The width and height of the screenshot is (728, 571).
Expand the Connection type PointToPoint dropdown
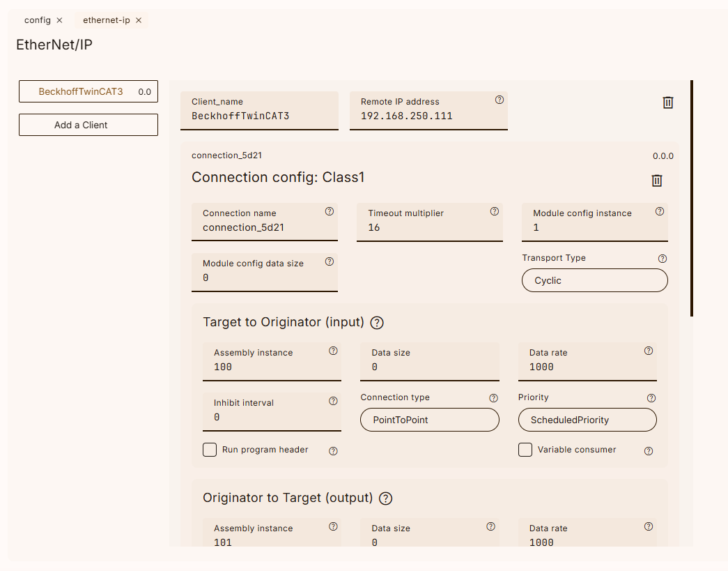[429, 420]
